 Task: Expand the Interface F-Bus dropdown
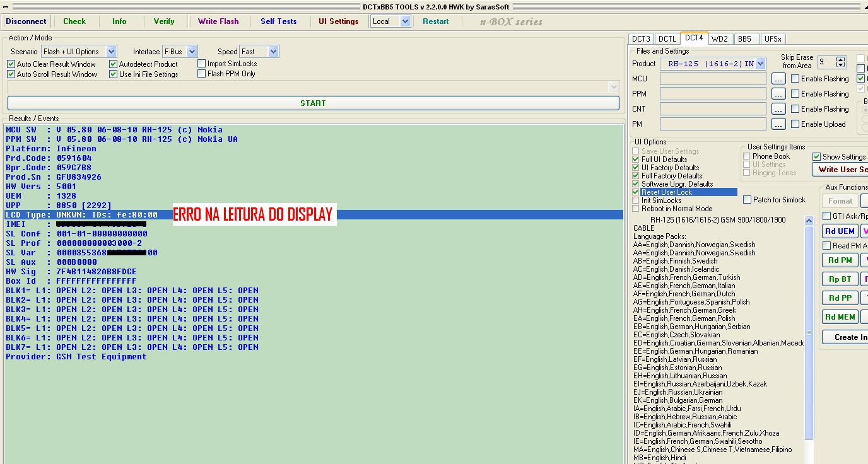click(192, 52)
